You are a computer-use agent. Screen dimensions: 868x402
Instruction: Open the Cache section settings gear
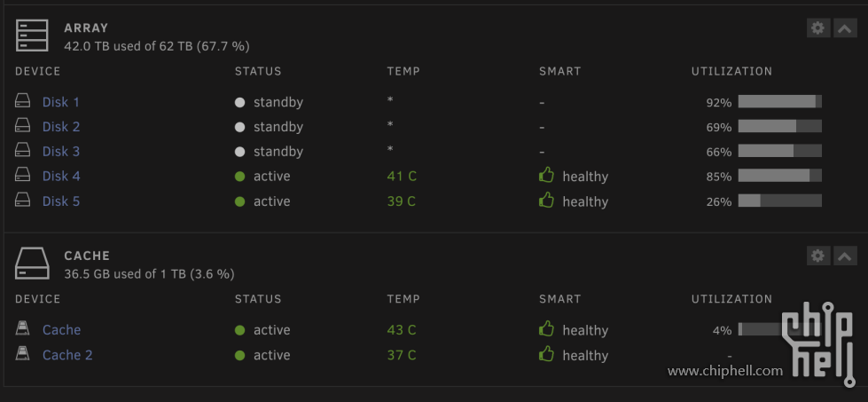tap(818, 256)
